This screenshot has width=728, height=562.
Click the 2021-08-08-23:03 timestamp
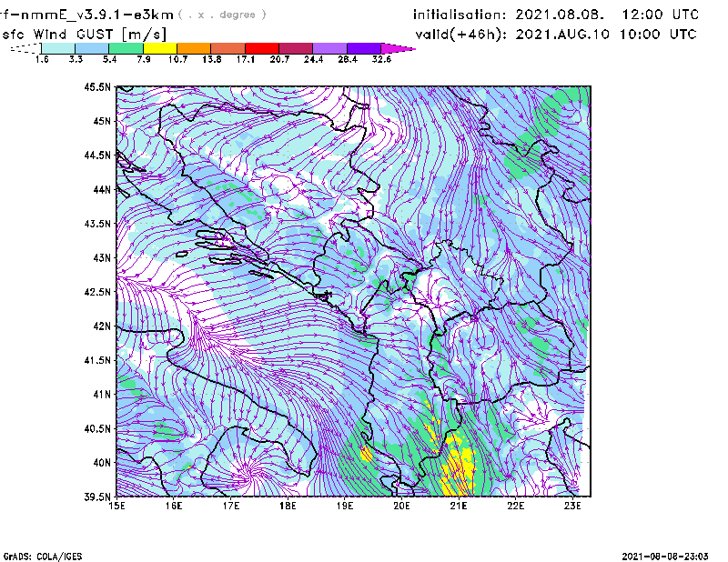[x=665, y=557]
